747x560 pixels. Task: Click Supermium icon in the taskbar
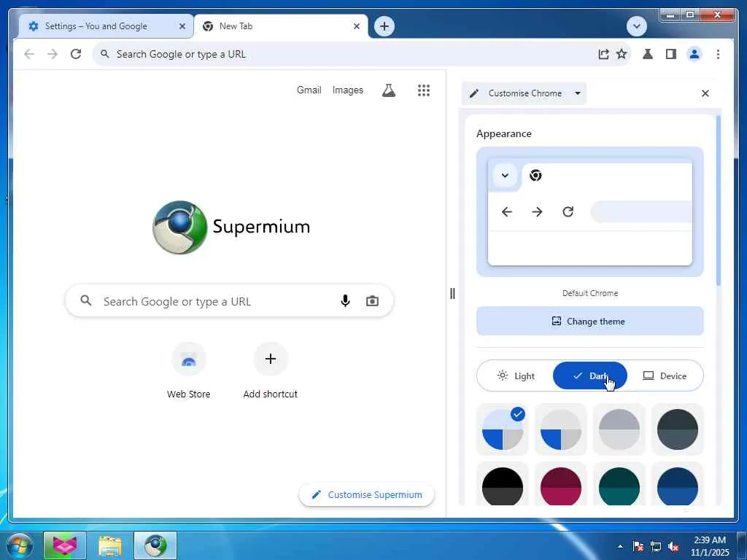coord(155,545)
